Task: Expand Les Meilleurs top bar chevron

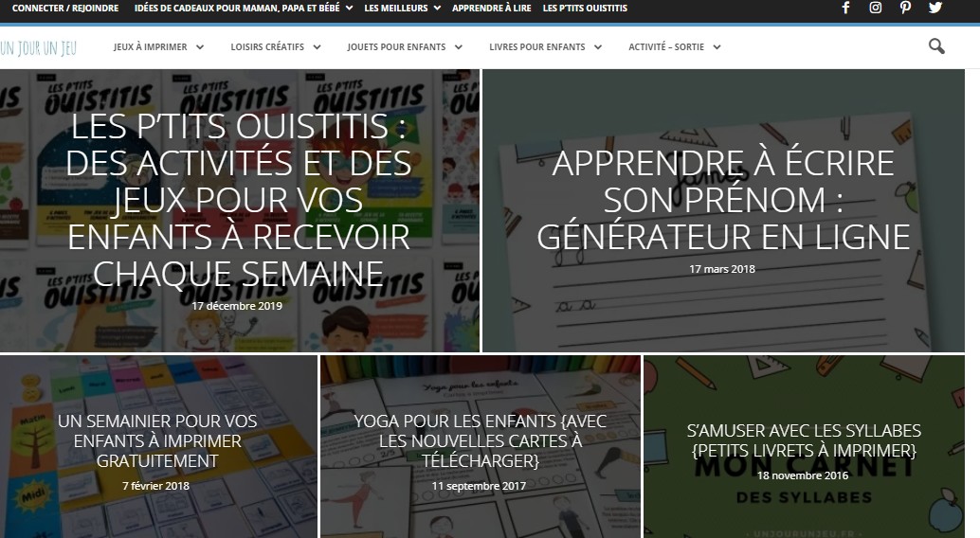Action: click(x=437, y=9)
